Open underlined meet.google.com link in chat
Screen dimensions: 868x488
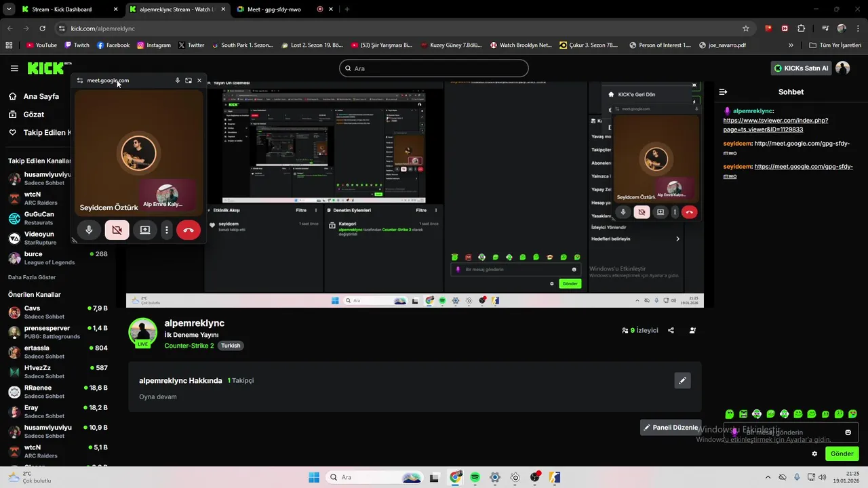coord(788,171)
